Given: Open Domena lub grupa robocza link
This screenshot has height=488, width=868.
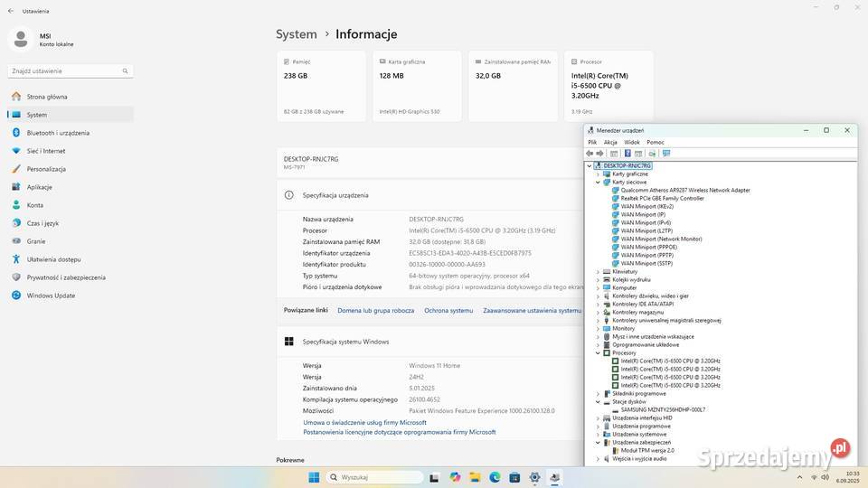Looking at the screenshot, I should pyautogui.click(x=376, y=310).
